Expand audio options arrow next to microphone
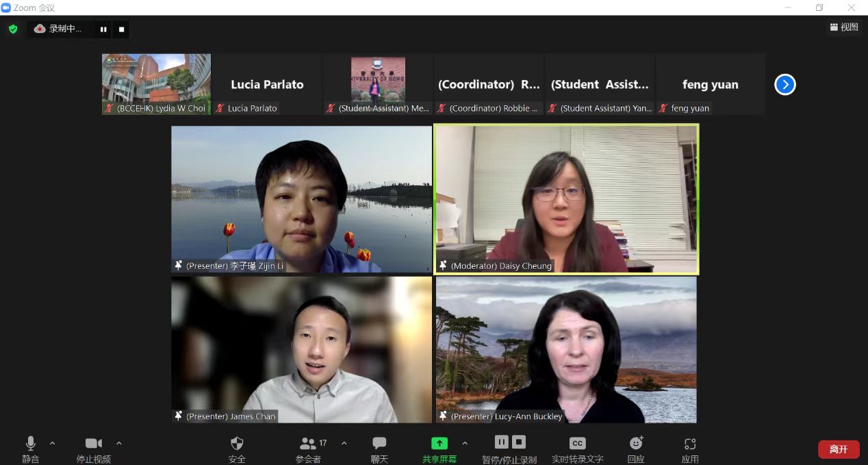868x465 pixels. [53, 443]
